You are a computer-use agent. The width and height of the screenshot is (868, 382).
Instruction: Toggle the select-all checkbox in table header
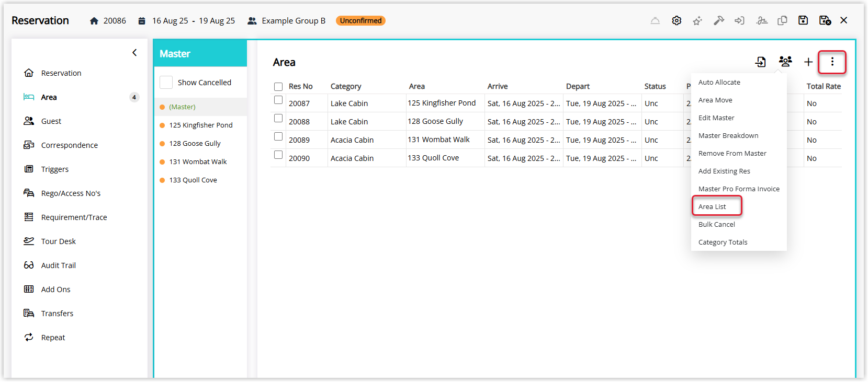(x=278, y=87)
